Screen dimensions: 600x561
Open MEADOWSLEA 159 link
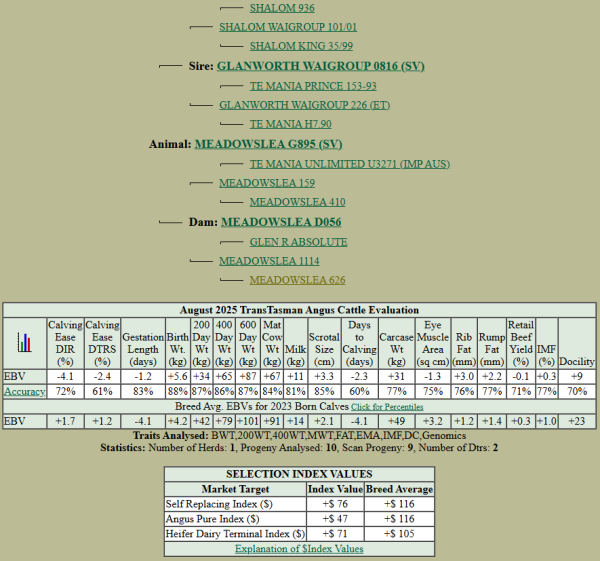pyautogui.click(x=267, y=183)
